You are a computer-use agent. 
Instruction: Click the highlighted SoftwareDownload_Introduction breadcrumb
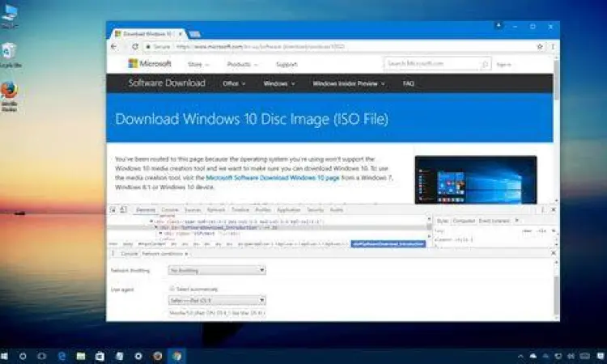click(388, 243)
